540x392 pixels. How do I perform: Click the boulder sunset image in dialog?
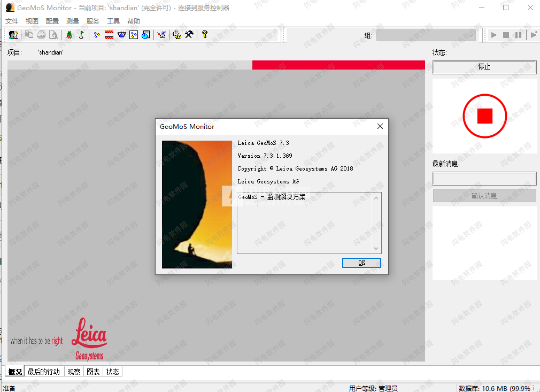click(197, 204)
